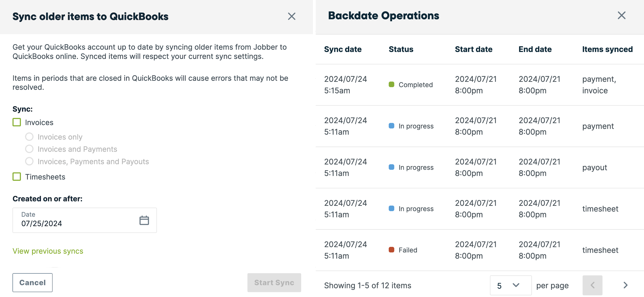The width and height of the screenshot is (644, 297).
Task: Enable the Invoices checkbox
Action: 17,122
